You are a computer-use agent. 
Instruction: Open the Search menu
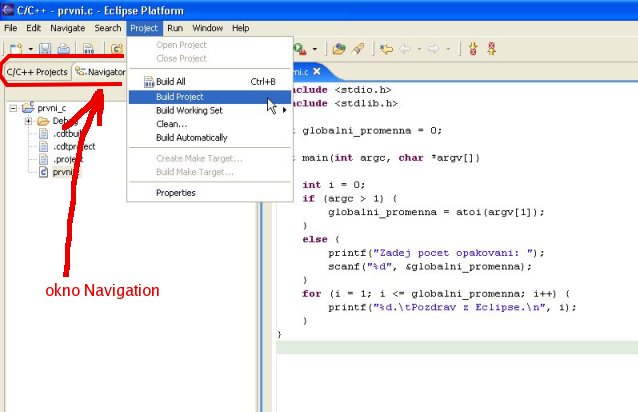click(108, 28)
